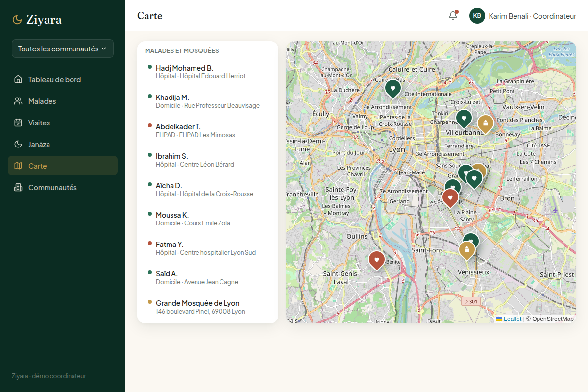Open Visites via its calendar icon

[x=18, y=122]
